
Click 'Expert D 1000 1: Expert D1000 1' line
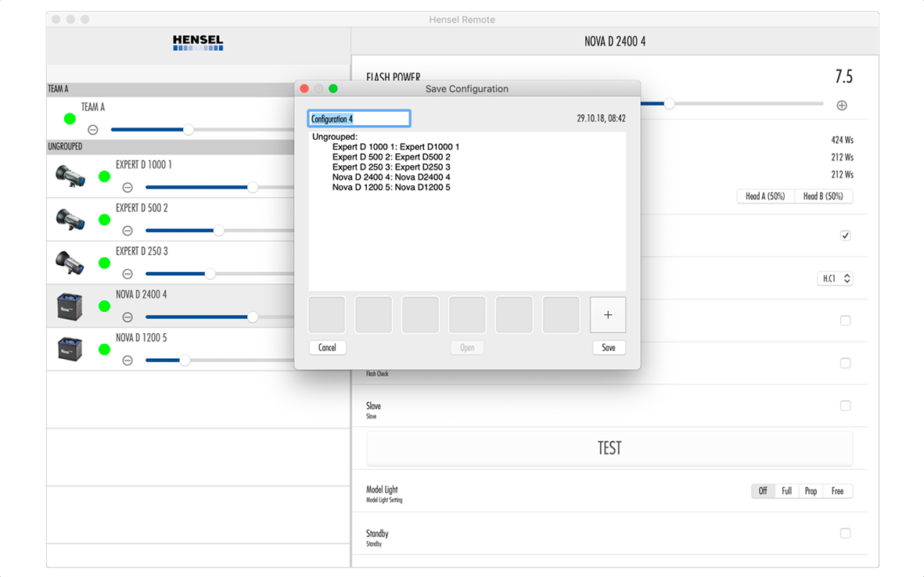click(395, 147)
